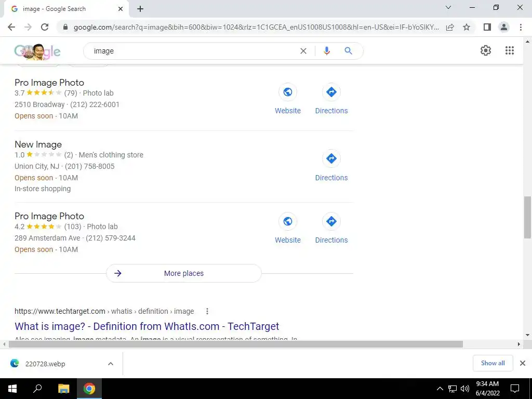Click the '(212) 222-6001' phone number text

[95, 104]
